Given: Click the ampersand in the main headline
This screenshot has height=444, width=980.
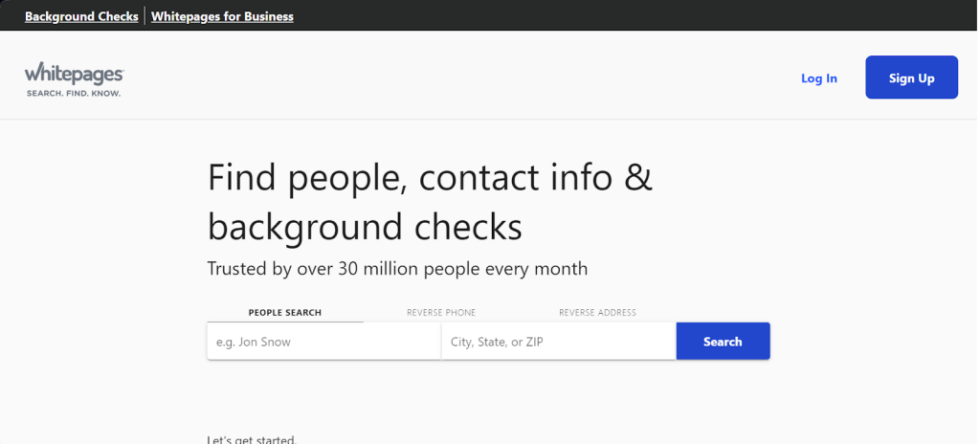Looking at the screenshot, I should click(639, 179).
